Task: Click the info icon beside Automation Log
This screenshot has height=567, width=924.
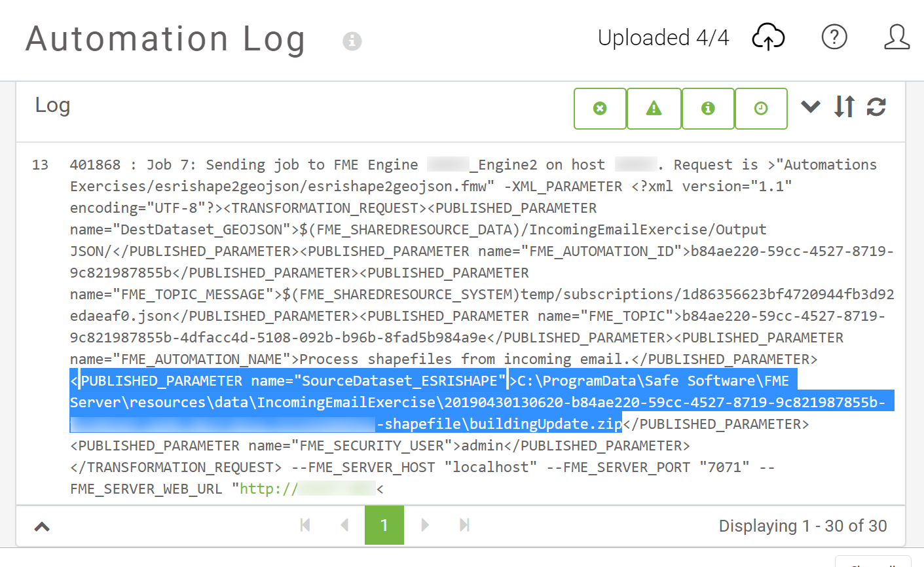Action: 352,41
